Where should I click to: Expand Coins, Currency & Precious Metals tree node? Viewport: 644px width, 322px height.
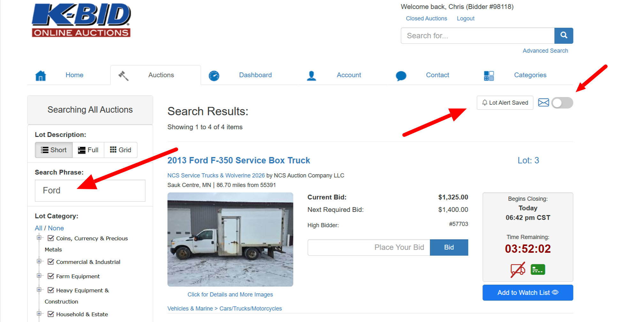[39, 237]
